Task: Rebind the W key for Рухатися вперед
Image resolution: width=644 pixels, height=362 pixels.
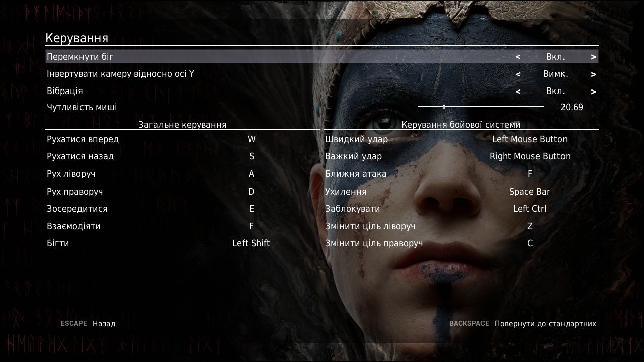Action: point(252,139)
